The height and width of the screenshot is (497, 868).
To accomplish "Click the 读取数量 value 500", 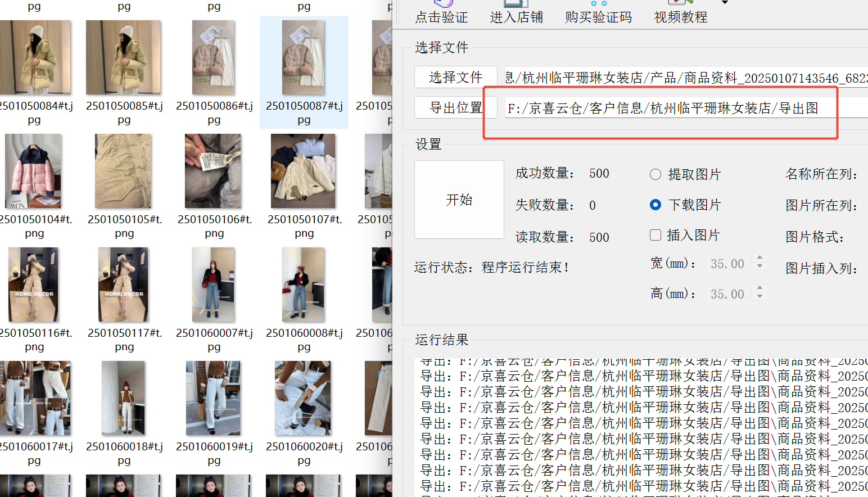I will pyautogui.click(x=599, y=237).
